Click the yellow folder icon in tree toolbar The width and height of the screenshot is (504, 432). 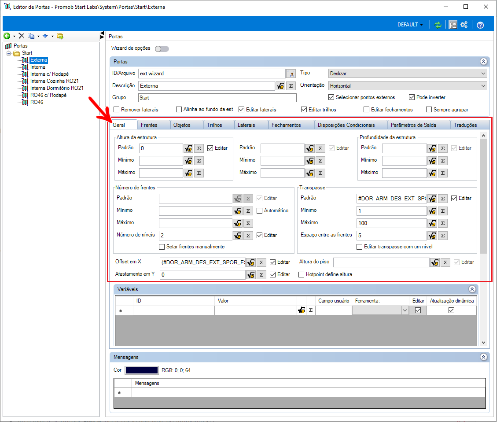pos(60,37)
